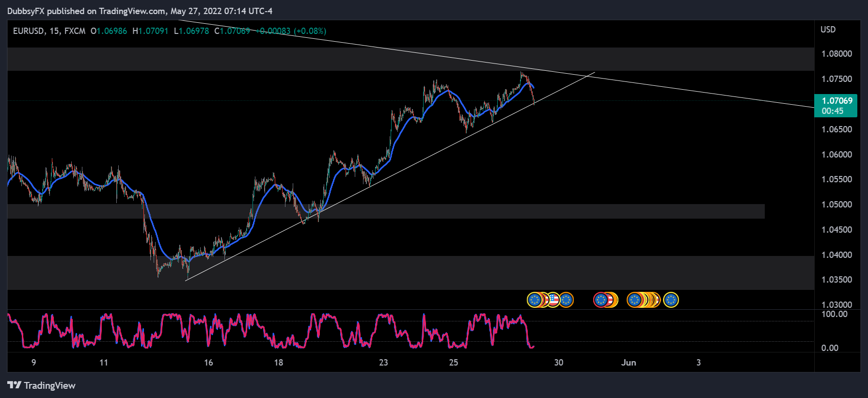Click the 1.06500 price axis label
Screen dimensions: 868x398
coord(836,129)
